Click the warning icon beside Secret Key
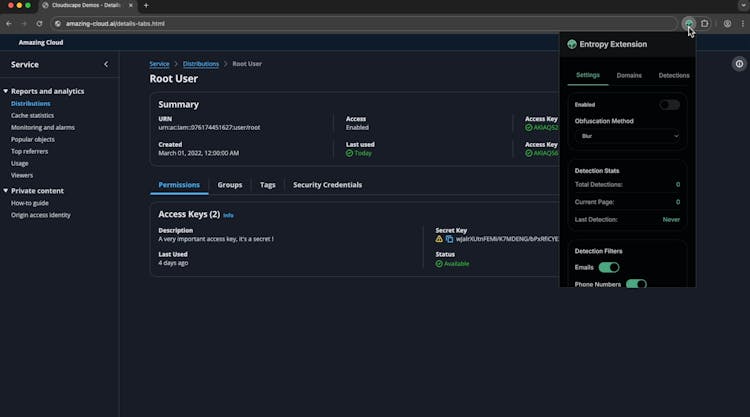 pos(439,239)
